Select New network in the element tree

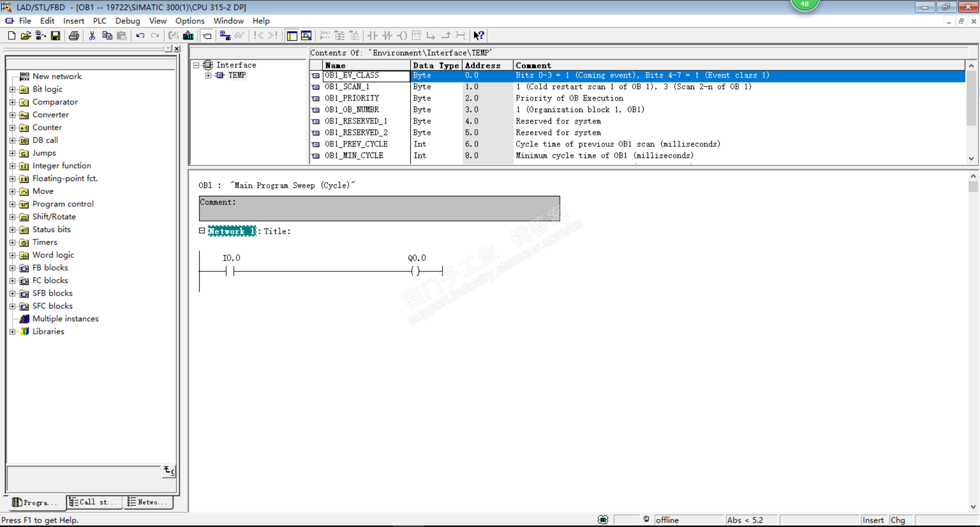[57, 77]
